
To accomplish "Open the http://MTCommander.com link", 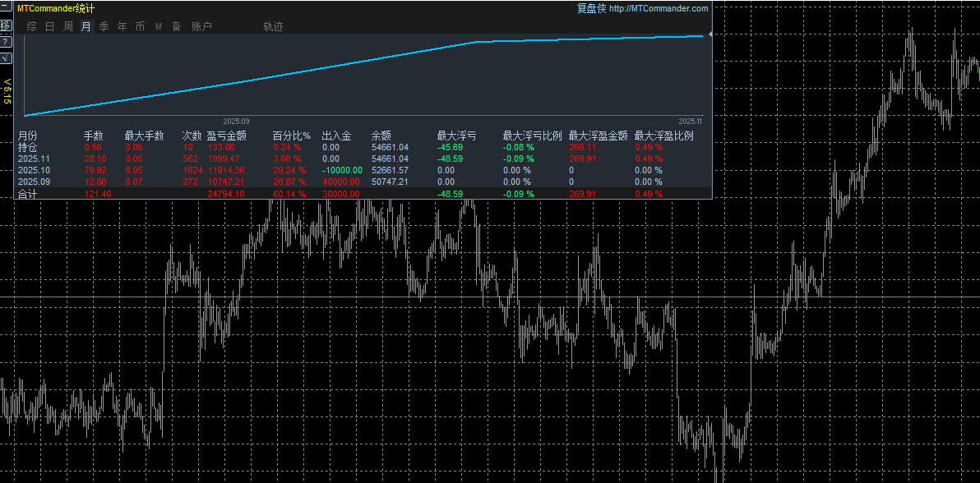I will click(x=658, y=9).
